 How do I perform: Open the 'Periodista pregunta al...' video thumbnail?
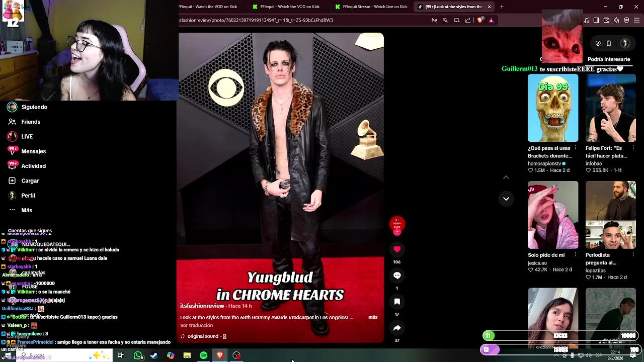coord(610,215)
